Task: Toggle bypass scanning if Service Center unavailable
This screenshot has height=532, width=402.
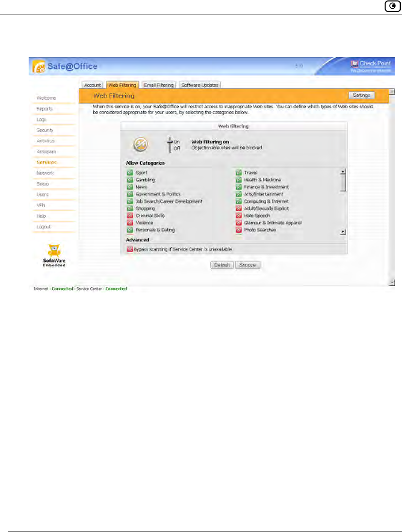Action: coord(130,249)
